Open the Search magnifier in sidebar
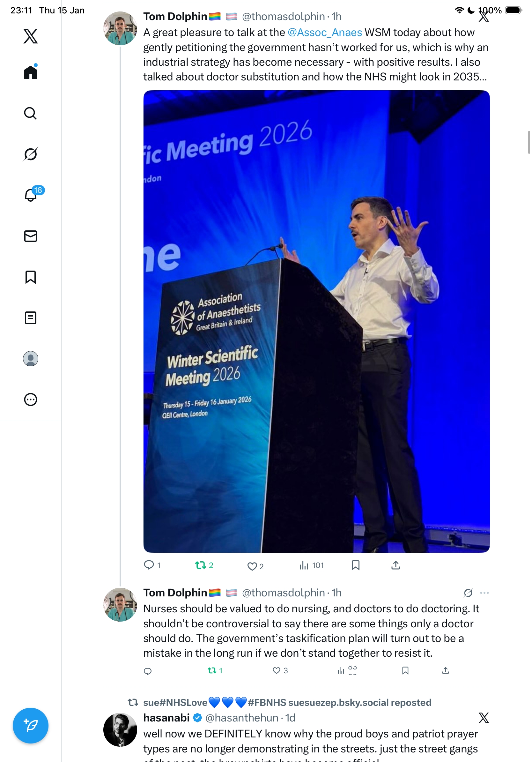532x762 pixels. click(x=31, y=114)
